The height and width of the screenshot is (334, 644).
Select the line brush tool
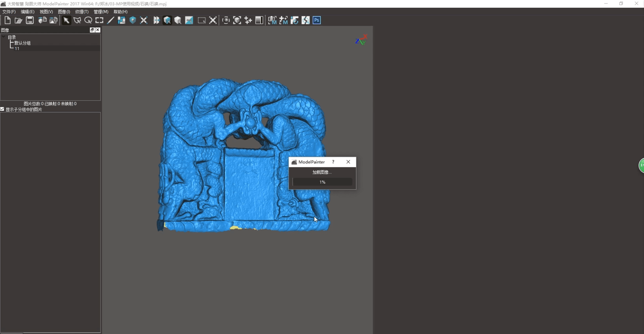(x=110, y=20)
